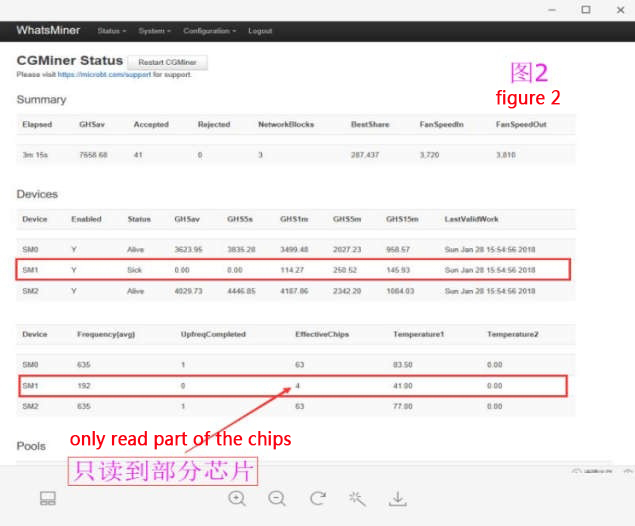
Task: Maximize the viewer window
Action: [x=586, y=9]
